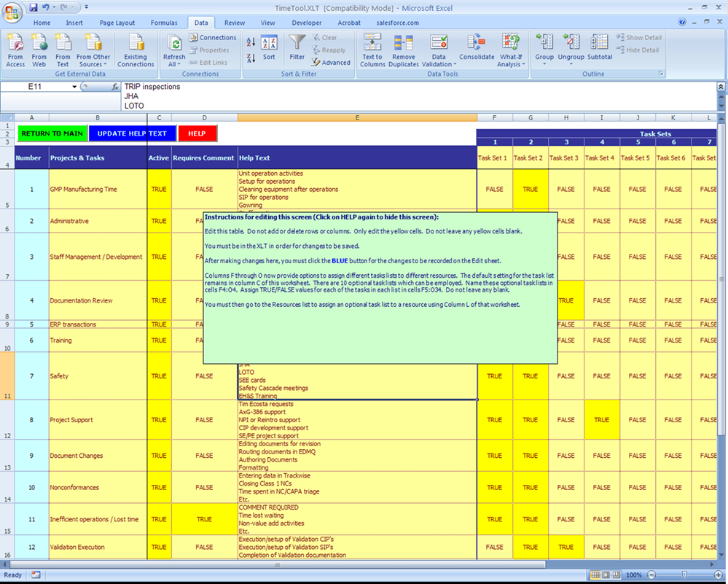This screenshot has height=584, width=728.
Task: Open Customize Quick Access Toolbar dropdown
Action: 87,7
